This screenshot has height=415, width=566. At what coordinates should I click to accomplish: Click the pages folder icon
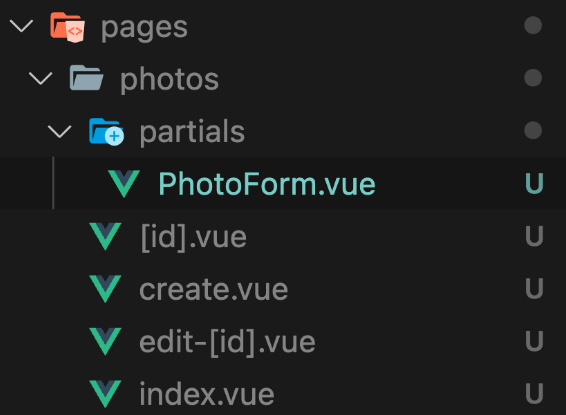(x=68, y=27)
